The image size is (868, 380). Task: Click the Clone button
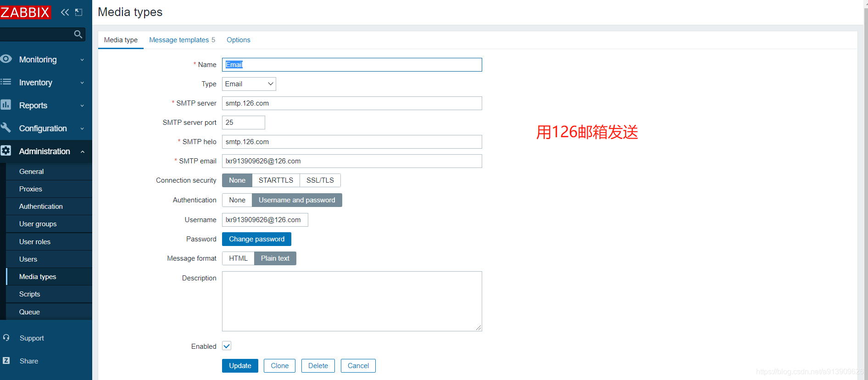click(x=279, y=366)
